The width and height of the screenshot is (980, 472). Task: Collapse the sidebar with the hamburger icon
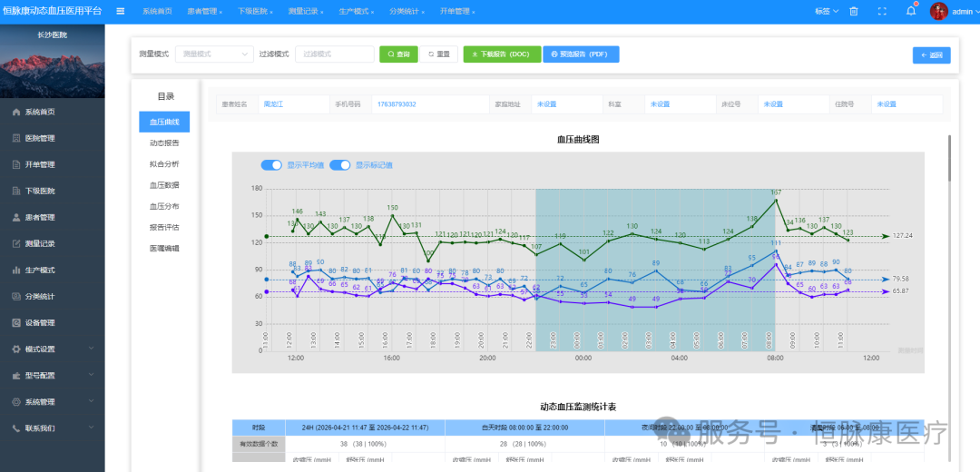pos(121,11)
